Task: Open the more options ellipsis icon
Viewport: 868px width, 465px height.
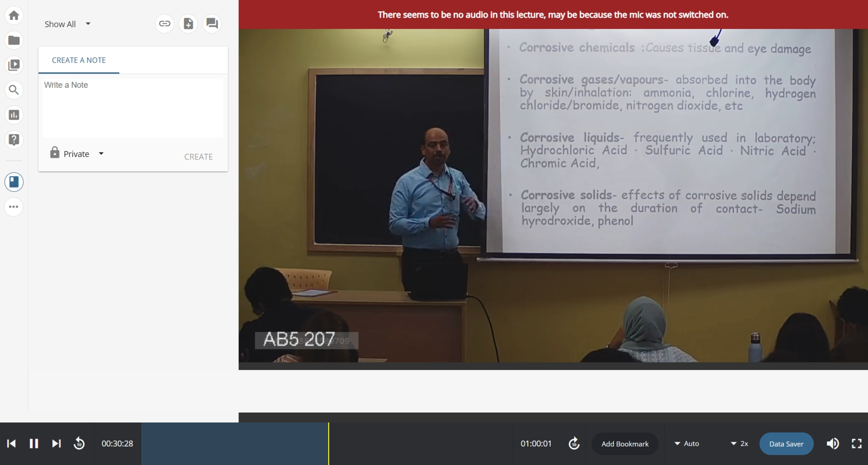Action: click(x=14, y=207)
